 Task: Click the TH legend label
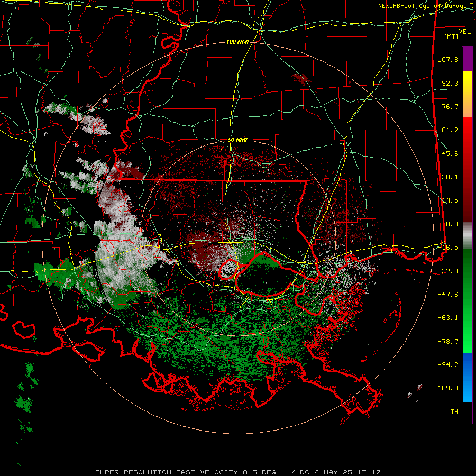pos(454,412)
